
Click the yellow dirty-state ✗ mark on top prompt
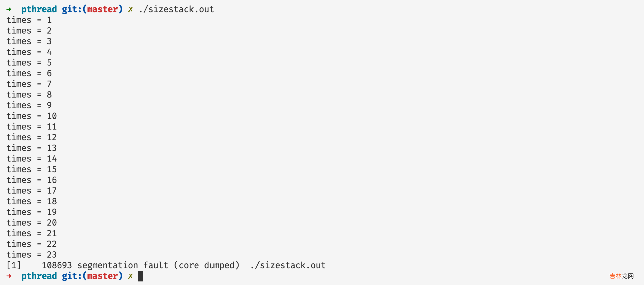point(130,10)
